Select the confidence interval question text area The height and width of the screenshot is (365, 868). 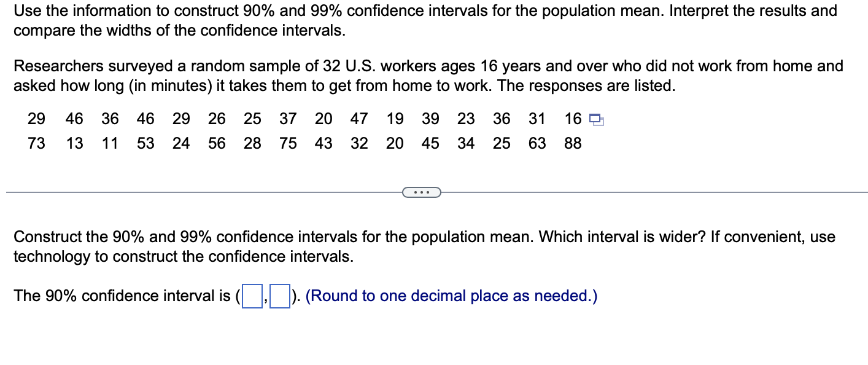pyautogui.click(x=424, y=246)
